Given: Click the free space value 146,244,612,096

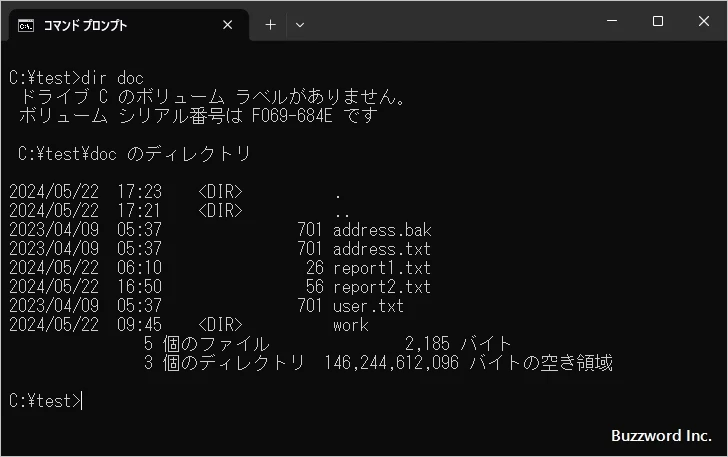Looking at the screenshot, I should 392,363.
